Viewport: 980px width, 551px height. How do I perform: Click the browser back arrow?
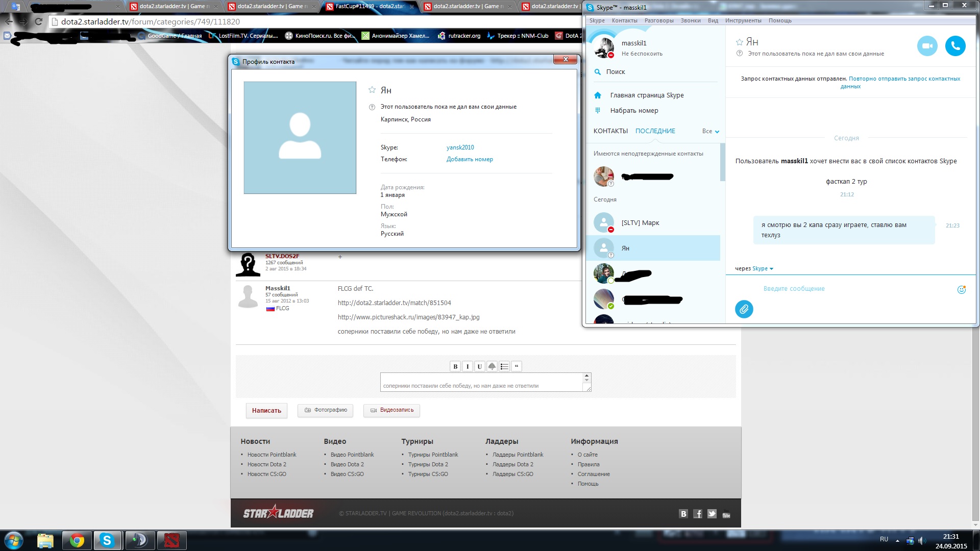click(9, 21)
